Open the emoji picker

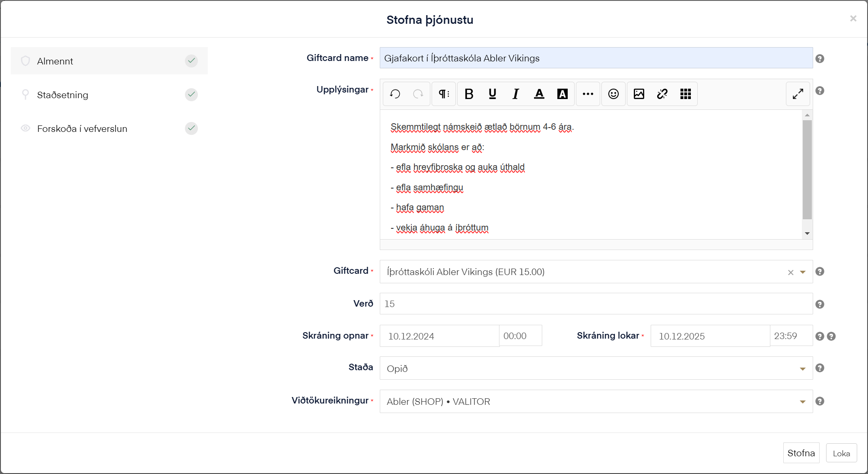coord(613,94)
